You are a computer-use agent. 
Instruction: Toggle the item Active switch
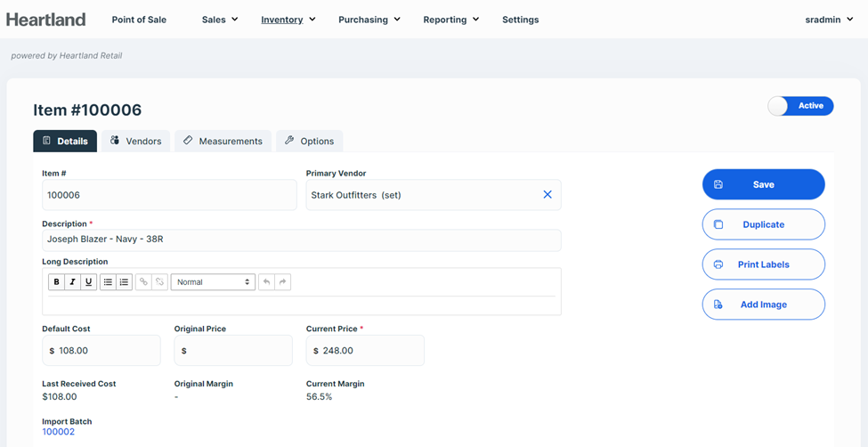pos(799,106)
